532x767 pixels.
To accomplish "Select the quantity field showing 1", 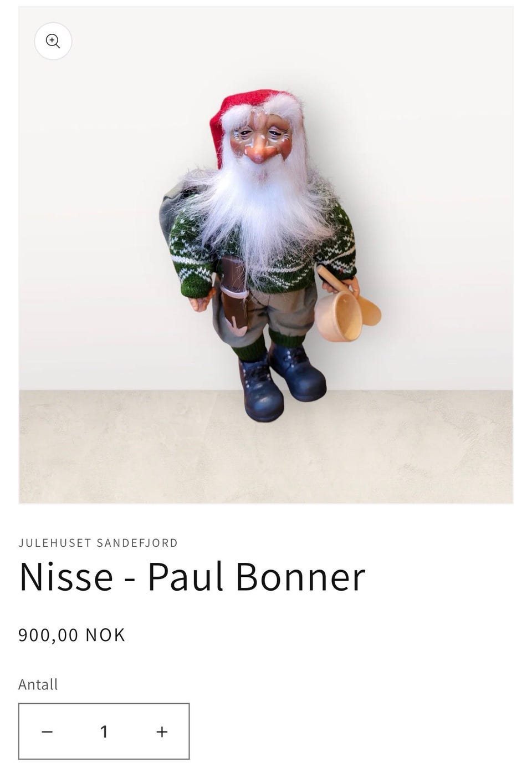I will (104, 732).
